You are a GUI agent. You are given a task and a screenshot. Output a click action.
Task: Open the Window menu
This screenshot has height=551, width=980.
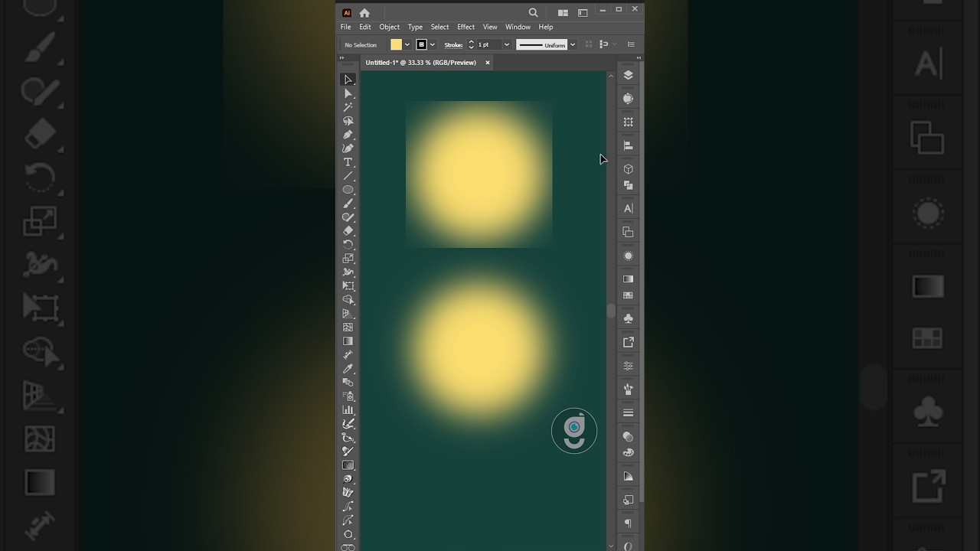pyautogui.click(x=518, y=27)
